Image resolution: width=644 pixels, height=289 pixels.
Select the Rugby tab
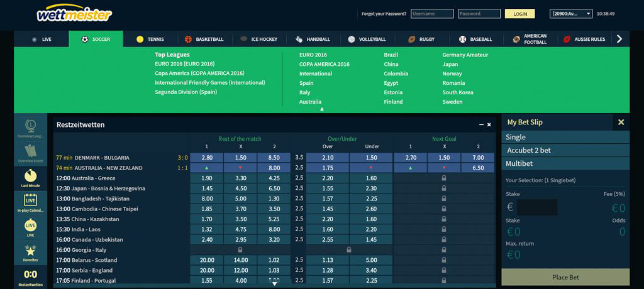click(421, 39)
